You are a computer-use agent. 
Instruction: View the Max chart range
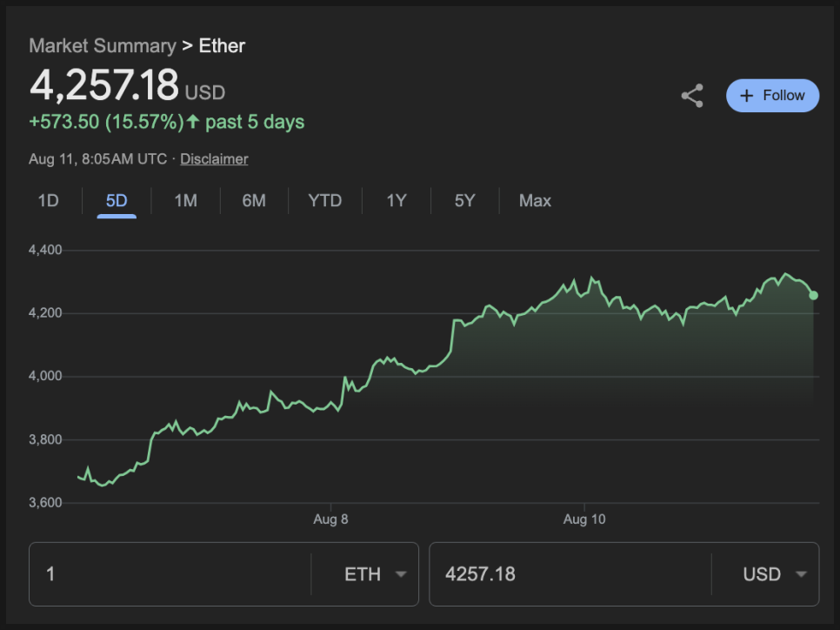click(535, 200)
